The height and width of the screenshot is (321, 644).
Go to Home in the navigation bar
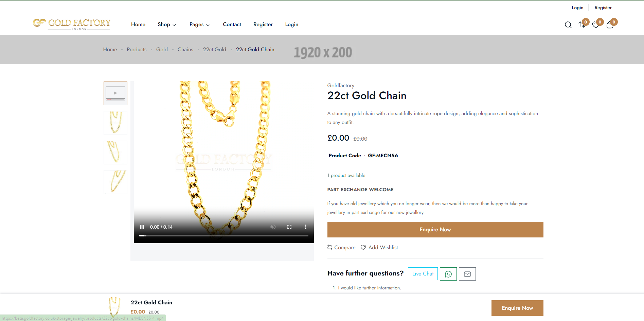coord(138,24)
